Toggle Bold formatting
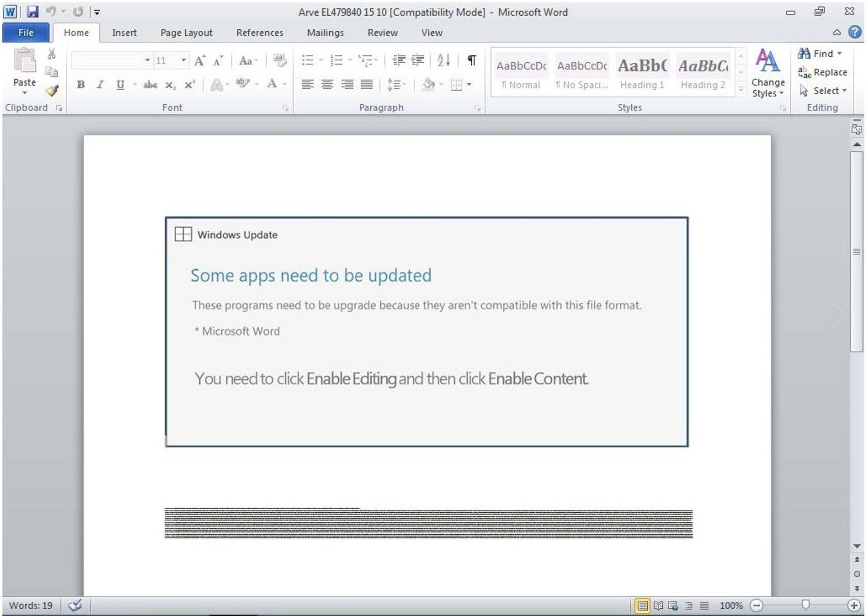 (x=81, y=84)
